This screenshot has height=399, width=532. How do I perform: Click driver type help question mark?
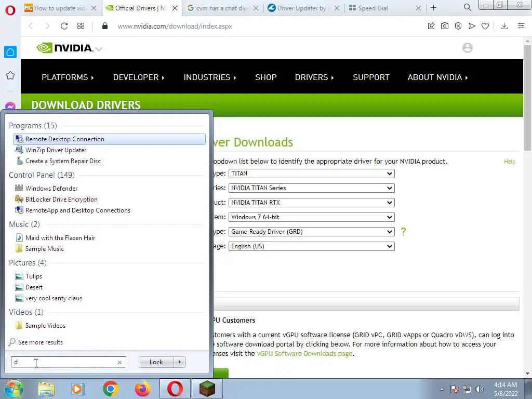coord(403,231)
